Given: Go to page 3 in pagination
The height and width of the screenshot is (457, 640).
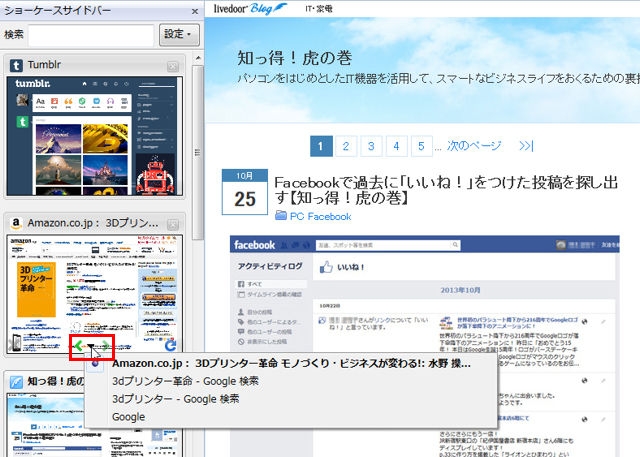Looking at the screenshot, I should tap(371, 146).
